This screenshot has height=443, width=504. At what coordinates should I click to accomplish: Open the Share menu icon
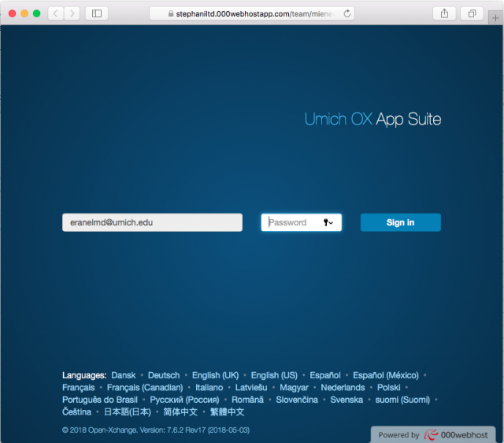[444, 13]
